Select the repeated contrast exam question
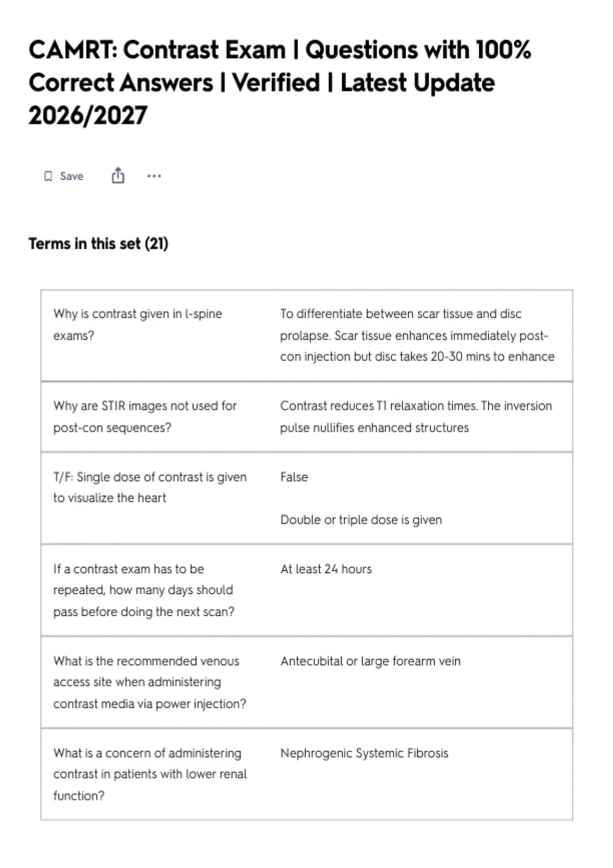613x868 pixels. (144, 590)
